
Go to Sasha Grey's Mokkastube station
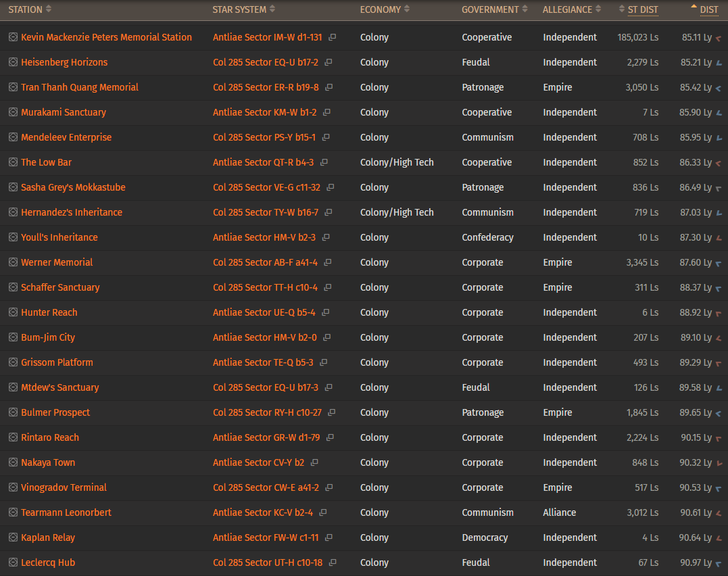pyautogui.click(x=74, y=187)
